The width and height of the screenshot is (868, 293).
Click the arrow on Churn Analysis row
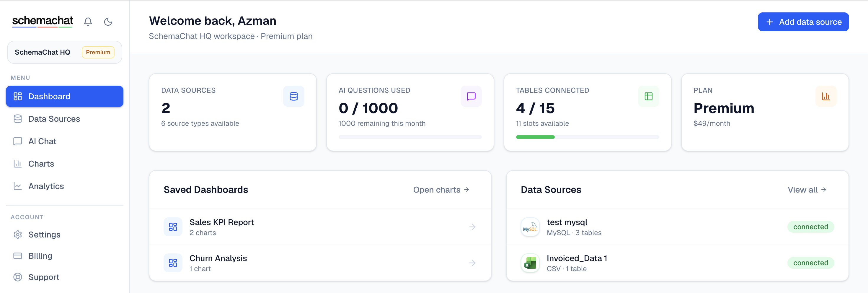coord(472,263)
